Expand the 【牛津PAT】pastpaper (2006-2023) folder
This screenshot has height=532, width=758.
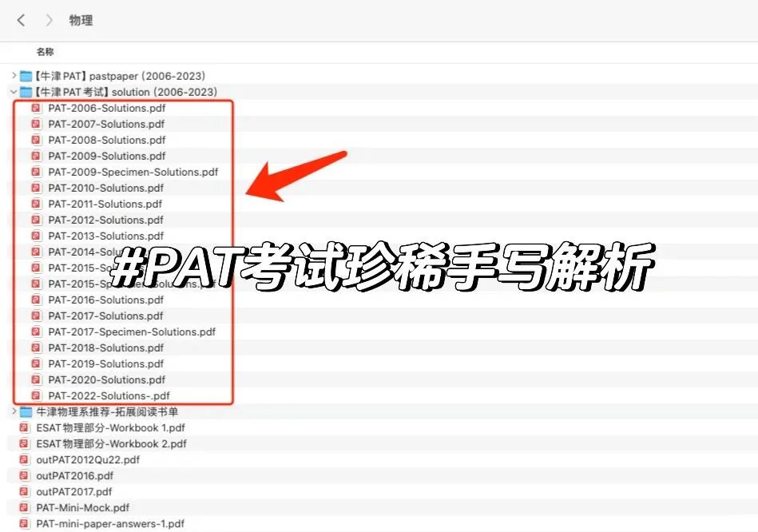pyautogui.click(x=14, y=75)
